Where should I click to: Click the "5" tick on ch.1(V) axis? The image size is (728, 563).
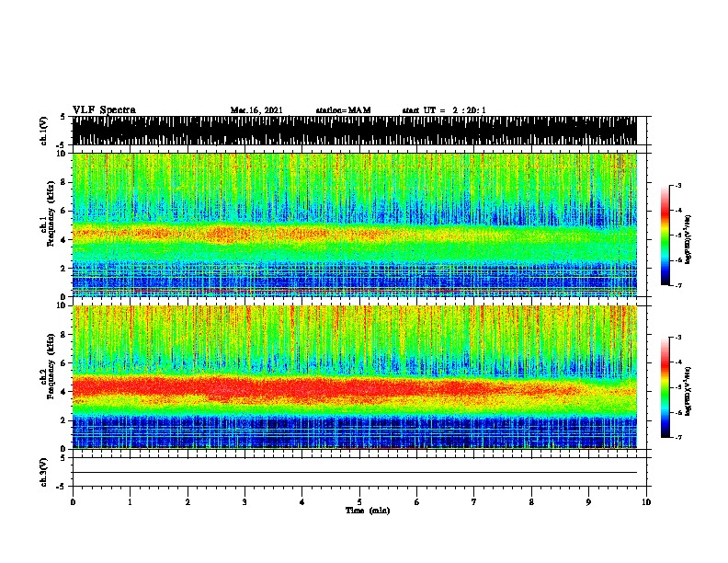(x=63, y=117)
